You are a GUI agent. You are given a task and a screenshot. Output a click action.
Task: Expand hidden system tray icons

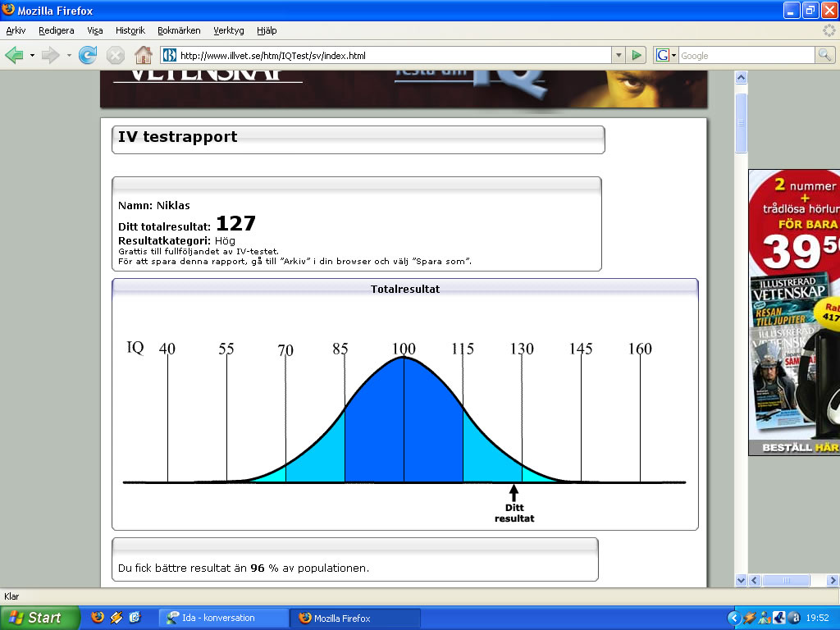point(734,618)
